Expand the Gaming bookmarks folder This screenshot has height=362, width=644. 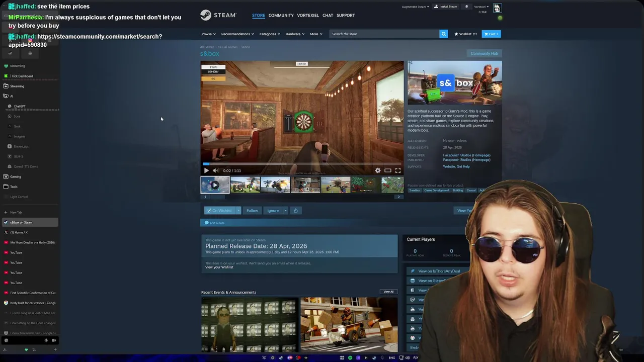pos(30,176)
